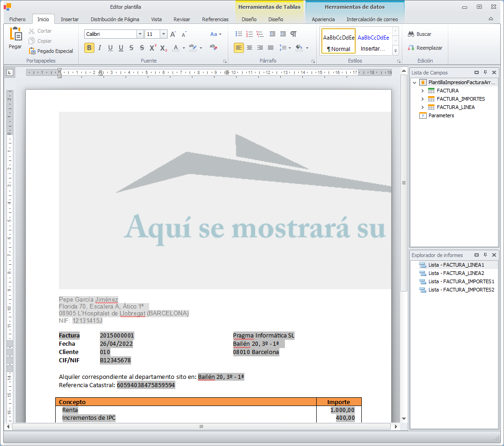Open the font name dropdown
This screenshot has width=504, height=446.
coord(140,34)
